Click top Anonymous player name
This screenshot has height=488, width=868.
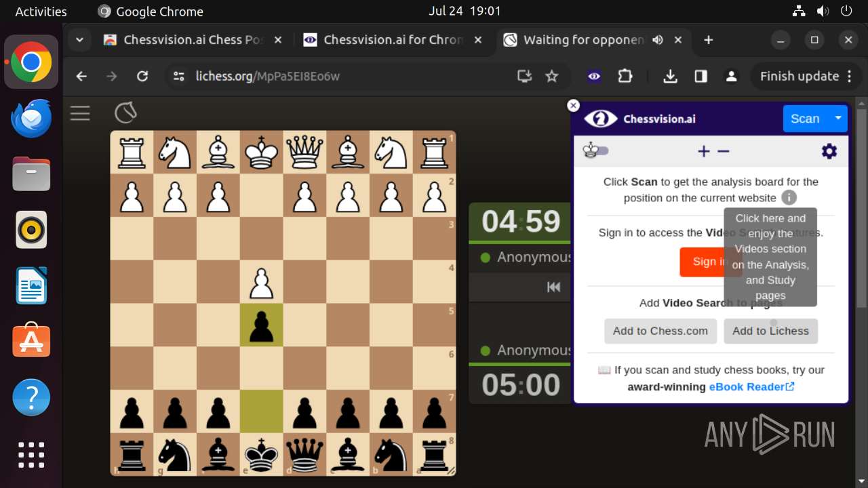pyautogui.click(x=534, y=258)
